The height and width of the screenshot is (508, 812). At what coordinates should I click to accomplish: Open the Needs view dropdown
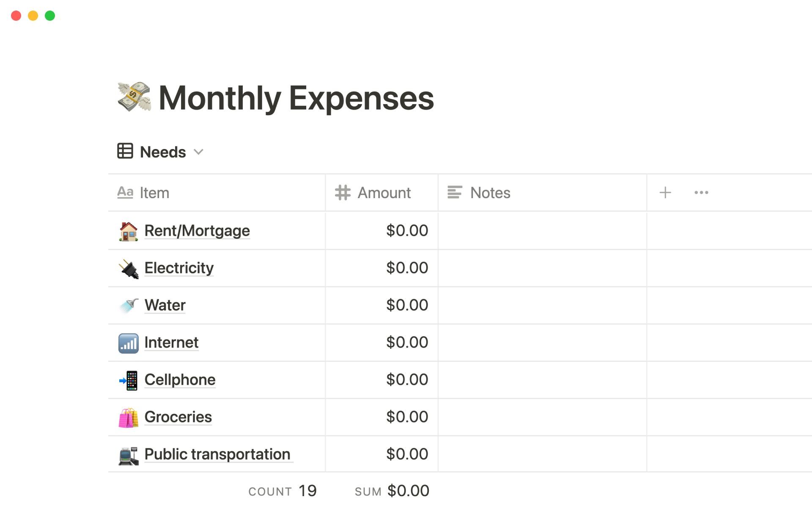(199, 152)
